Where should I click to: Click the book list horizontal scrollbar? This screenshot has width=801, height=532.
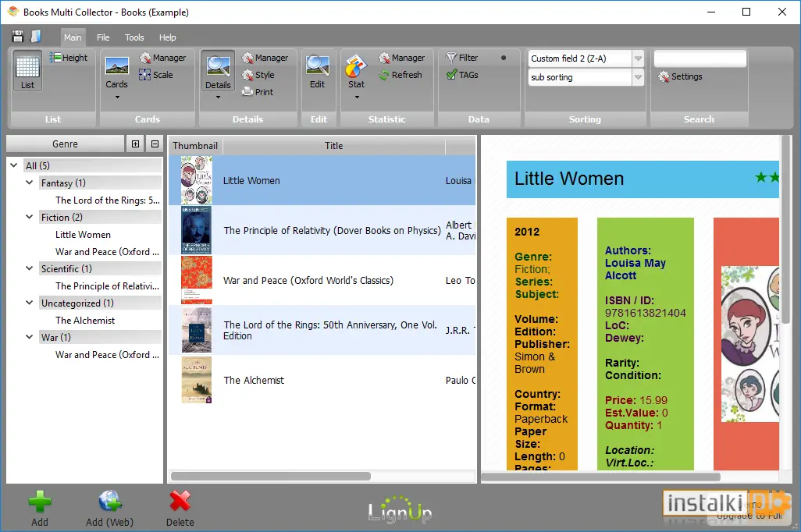coord(271,476)
